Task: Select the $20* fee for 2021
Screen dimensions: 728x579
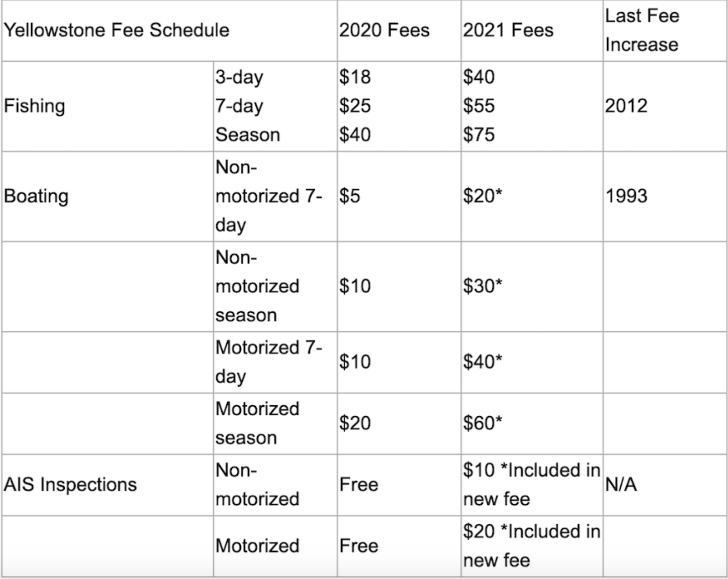Action: pyautogui.click(x=482, y=196)
